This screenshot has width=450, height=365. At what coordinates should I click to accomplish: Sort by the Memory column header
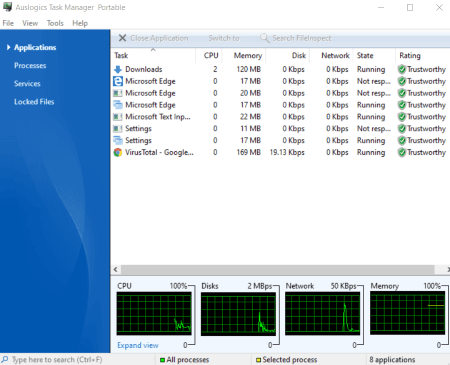click(x=244, y=55)
